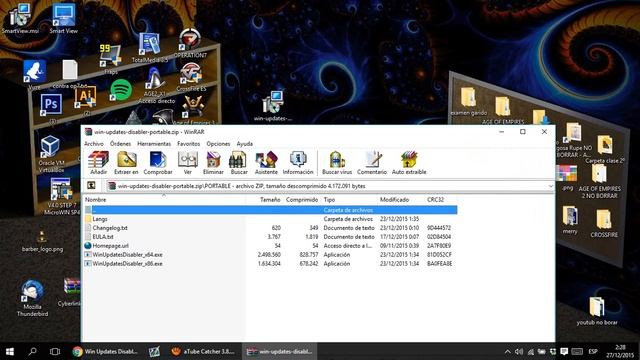
Task: Open the youtub no borar folder
Action: pyautogui.click(x=597, y=311)
